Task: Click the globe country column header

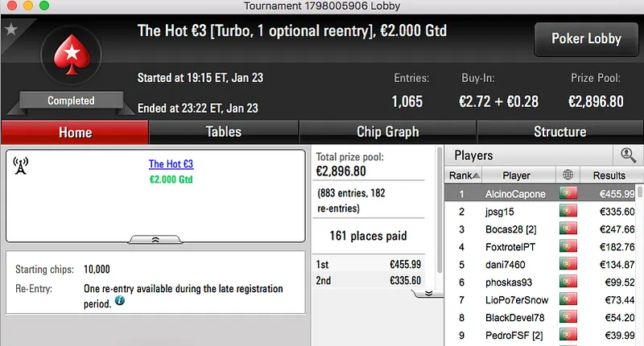Action: [568, 175]
